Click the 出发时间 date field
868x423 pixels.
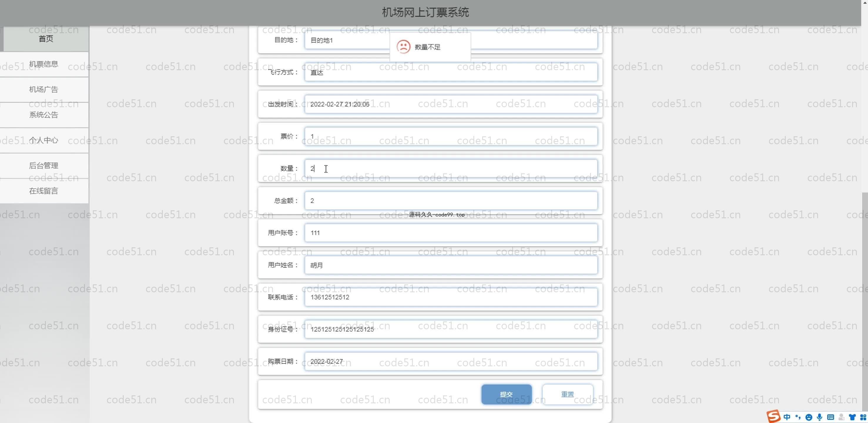451,104
